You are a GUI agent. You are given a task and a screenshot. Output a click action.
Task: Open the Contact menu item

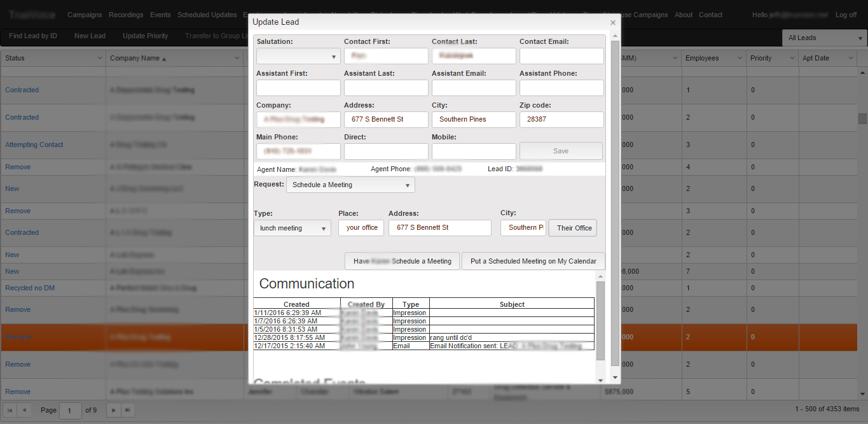pos(710,15)
